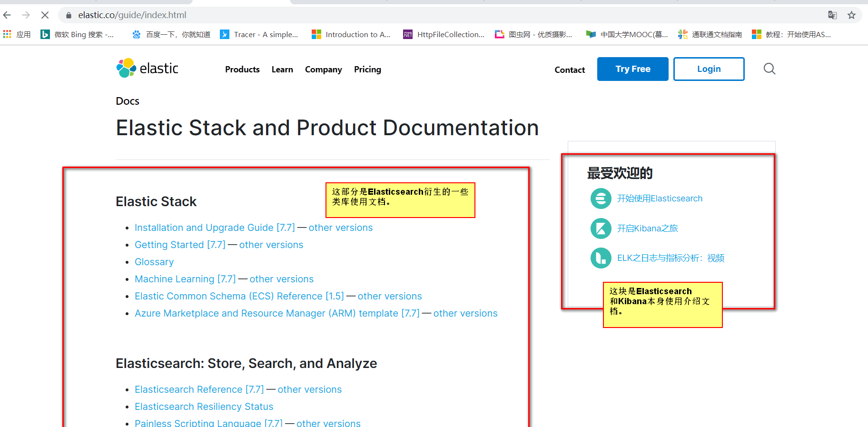Click the elastic logo

click(x=148, y=68)
